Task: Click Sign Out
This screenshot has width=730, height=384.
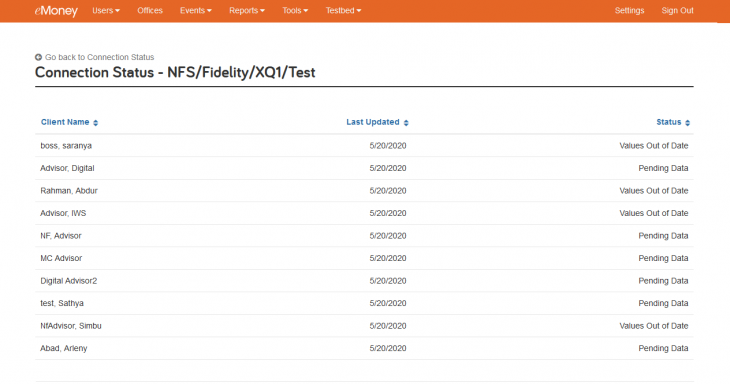Action: pyautogui.click(x=677, y=10)
